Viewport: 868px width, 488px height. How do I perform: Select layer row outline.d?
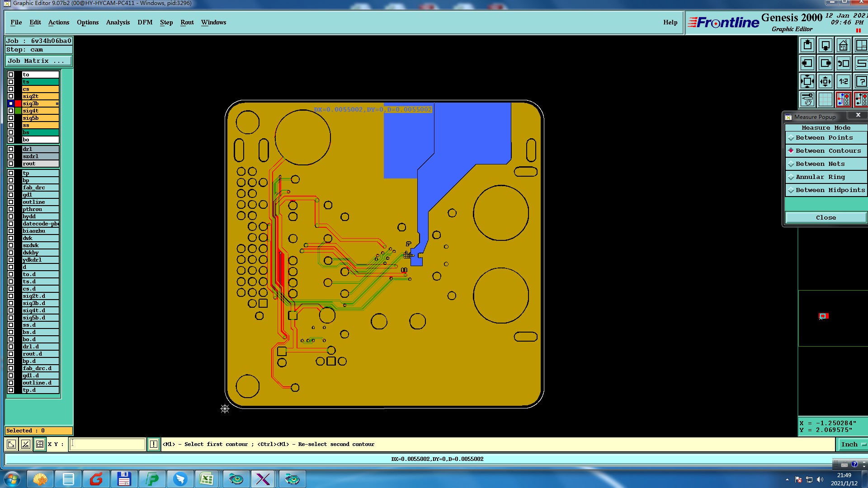click(40, 383)
